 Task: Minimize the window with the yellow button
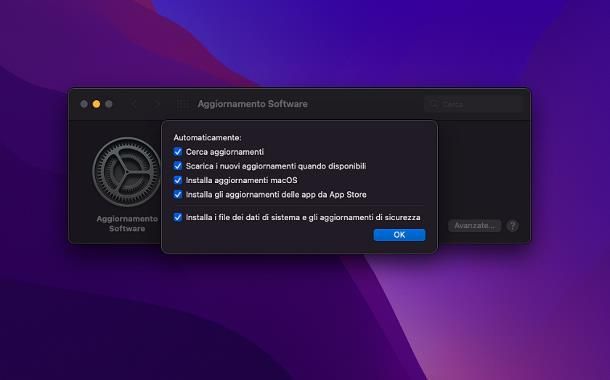coord(96,104)
